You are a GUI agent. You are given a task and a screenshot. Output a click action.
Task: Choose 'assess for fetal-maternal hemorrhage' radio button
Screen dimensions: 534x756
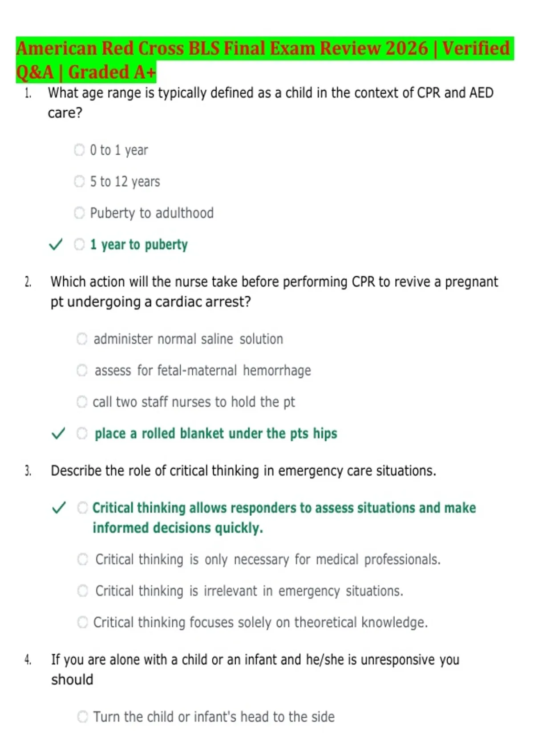82,370
